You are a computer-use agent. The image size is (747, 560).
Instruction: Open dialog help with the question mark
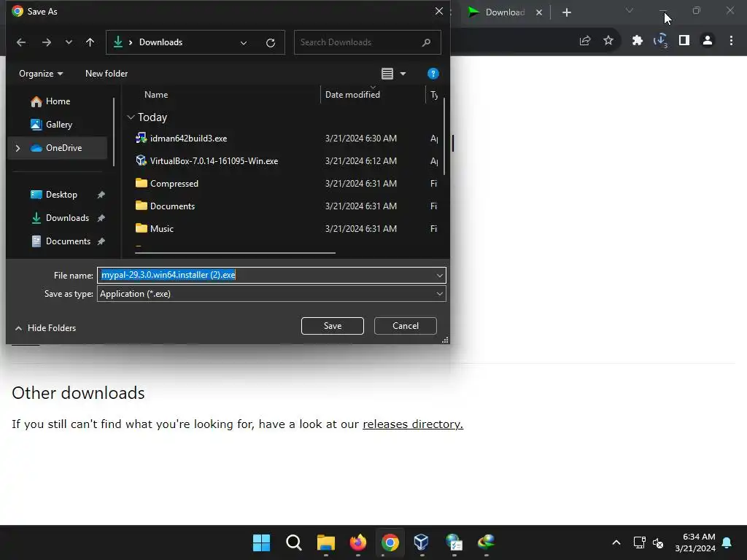click(x=433, y=74)
